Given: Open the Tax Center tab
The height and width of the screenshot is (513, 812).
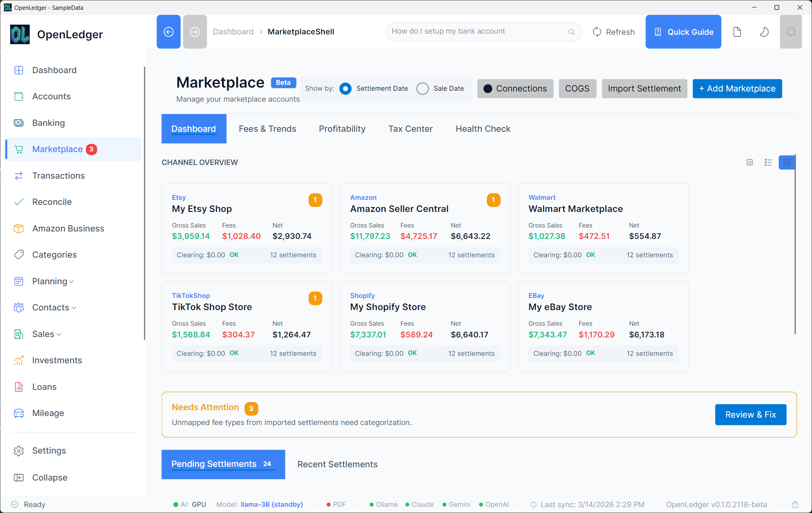Looking at the screenshot, I should 410,129.
